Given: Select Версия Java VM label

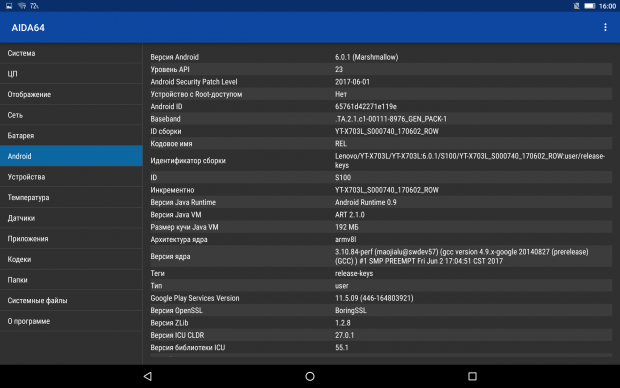Looking at the screenshot, I should click(176, 215).
